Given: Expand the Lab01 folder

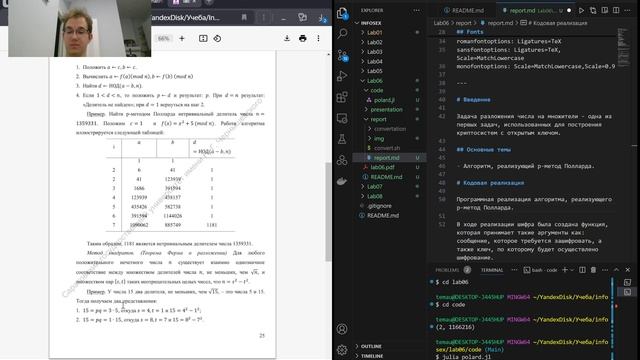Looking at the screenshot, I should (x=390, y=32).
